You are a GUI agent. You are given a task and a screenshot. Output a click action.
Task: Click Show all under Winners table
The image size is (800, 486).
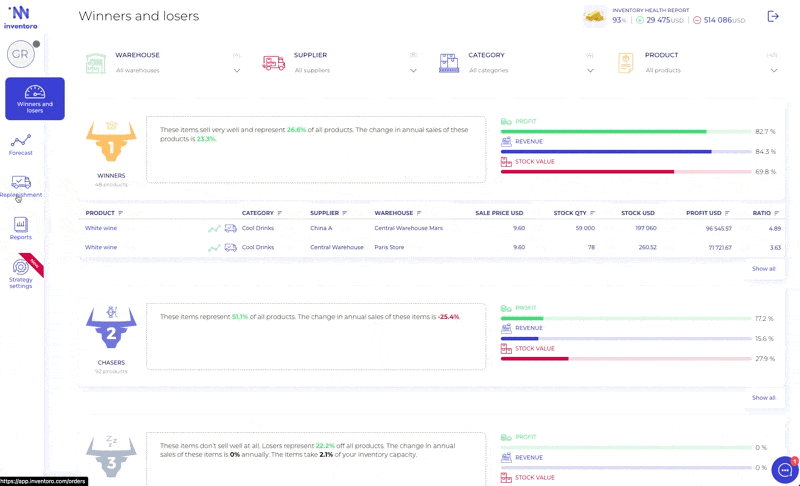click(763, 269)
